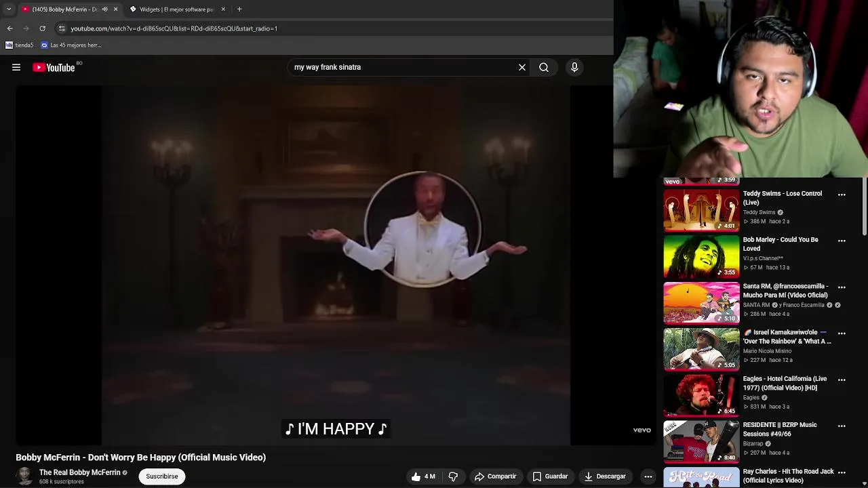This screenshot has width=868, height=488.
Task: Pause the playing video
Action: (x=336, y=264)
